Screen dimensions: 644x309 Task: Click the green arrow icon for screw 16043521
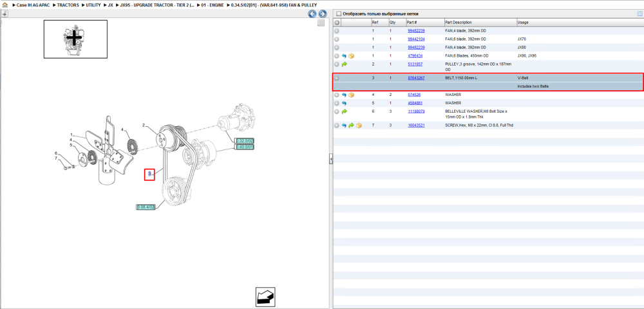pyautogui.click(x=351, y=125)
